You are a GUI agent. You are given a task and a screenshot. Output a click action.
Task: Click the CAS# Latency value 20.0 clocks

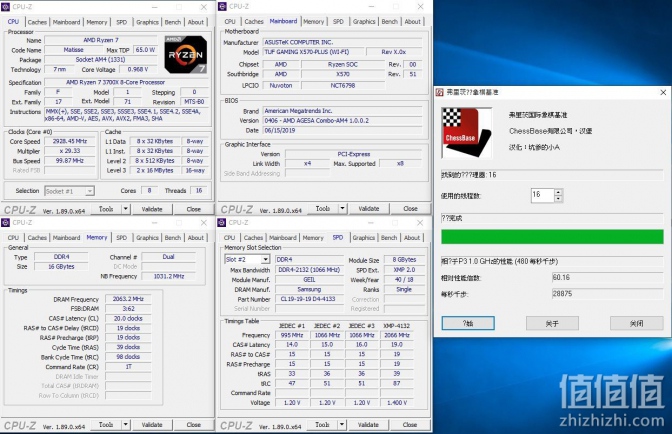point(128,318)
